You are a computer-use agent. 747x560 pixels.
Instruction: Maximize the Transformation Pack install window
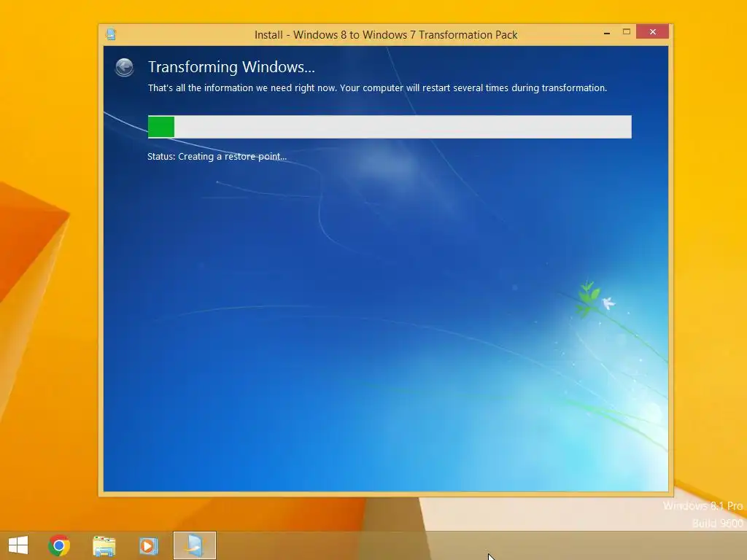[x=627, y=32]
